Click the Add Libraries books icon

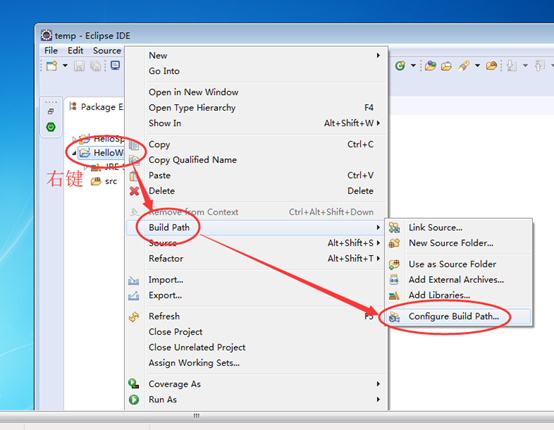coord(394,295)
